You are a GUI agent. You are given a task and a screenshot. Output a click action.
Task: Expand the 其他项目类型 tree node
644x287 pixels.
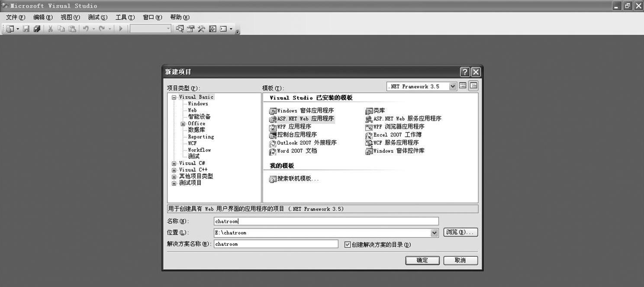click(x=174, y=177)
